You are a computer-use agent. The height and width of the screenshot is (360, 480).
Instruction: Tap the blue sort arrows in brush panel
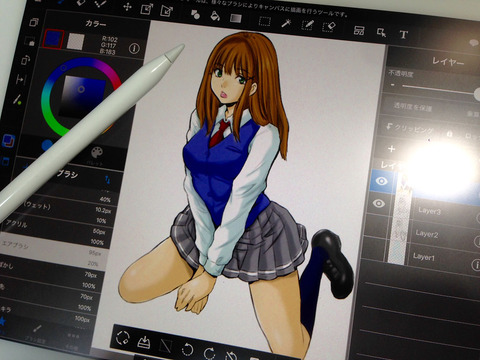107,180
